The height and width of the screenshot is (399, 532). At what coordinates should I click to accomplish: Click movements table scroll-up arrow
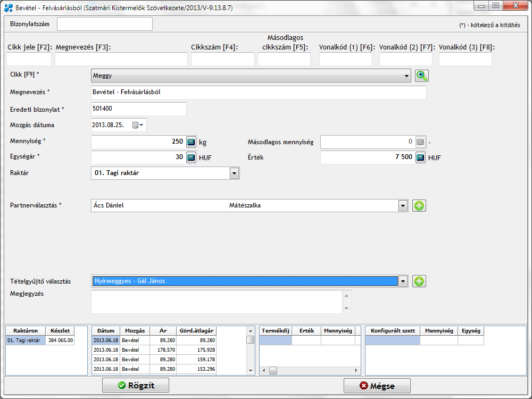click(x=251, y=331)
